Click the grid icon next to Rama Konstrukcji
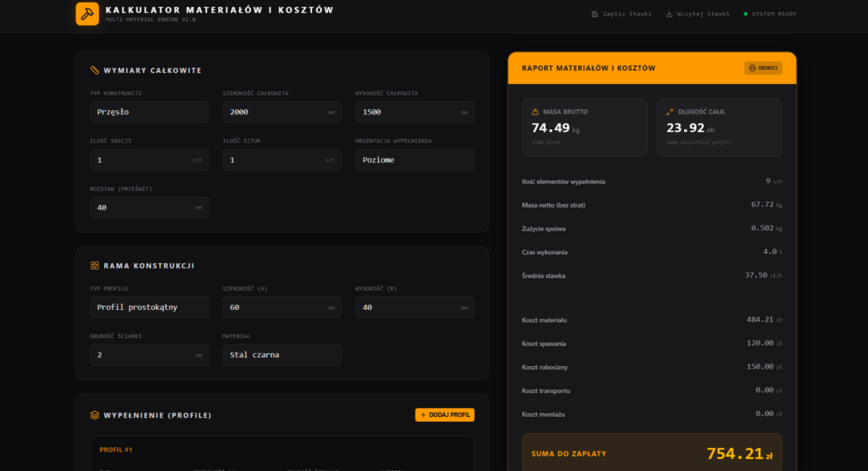Viewport: 868px width, 471px height. [x=95, y=266]
